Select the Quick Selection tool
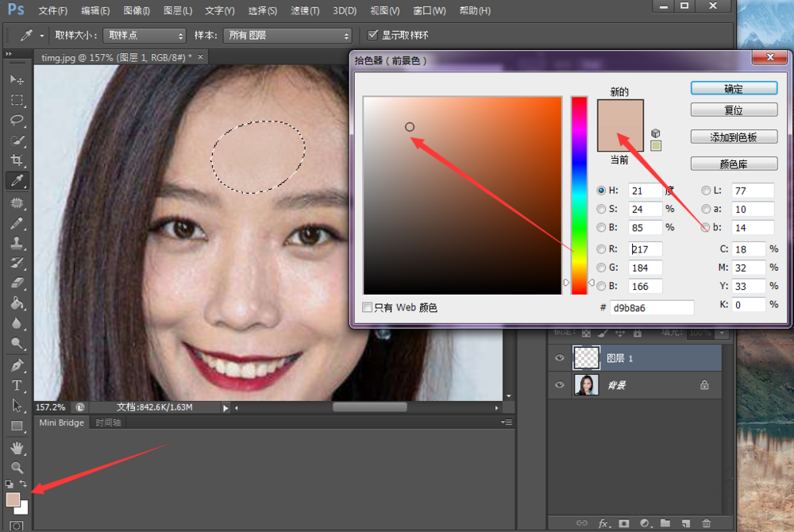Viewport: 794px width, 532px height. (x=17, y=141)
